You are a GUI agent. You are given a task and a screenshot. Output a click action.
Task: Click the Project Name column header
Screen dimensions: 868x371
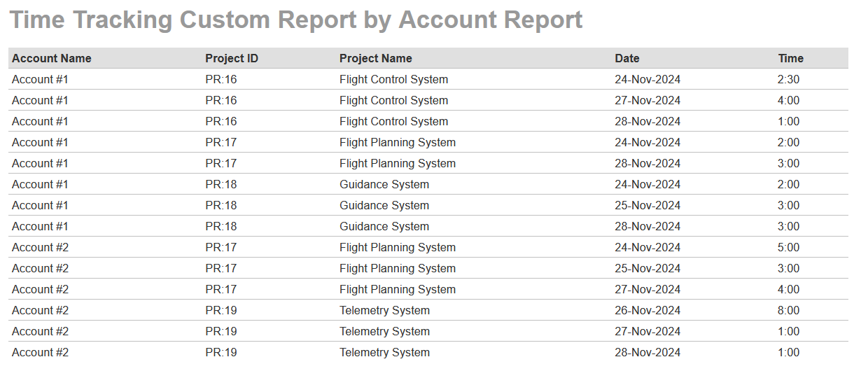pyautogui.click(x=376, y=59)
